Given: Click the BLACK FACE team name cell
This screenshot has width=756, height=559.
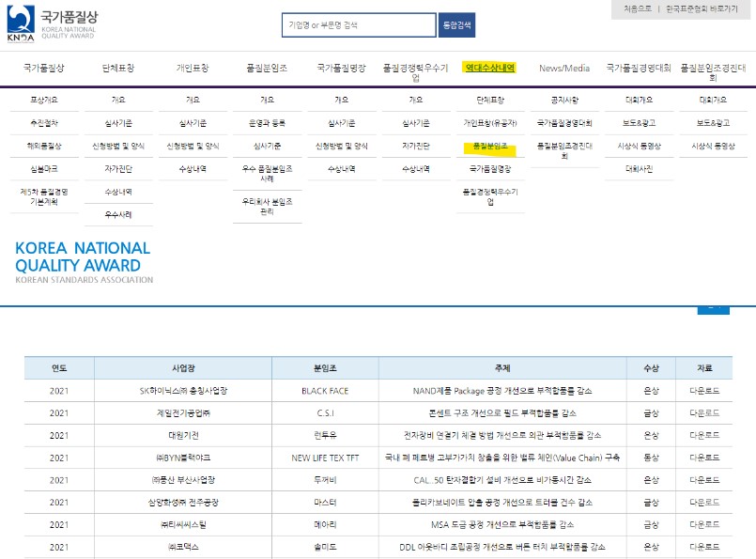Looking at the screenshot, I should [325, 391].
